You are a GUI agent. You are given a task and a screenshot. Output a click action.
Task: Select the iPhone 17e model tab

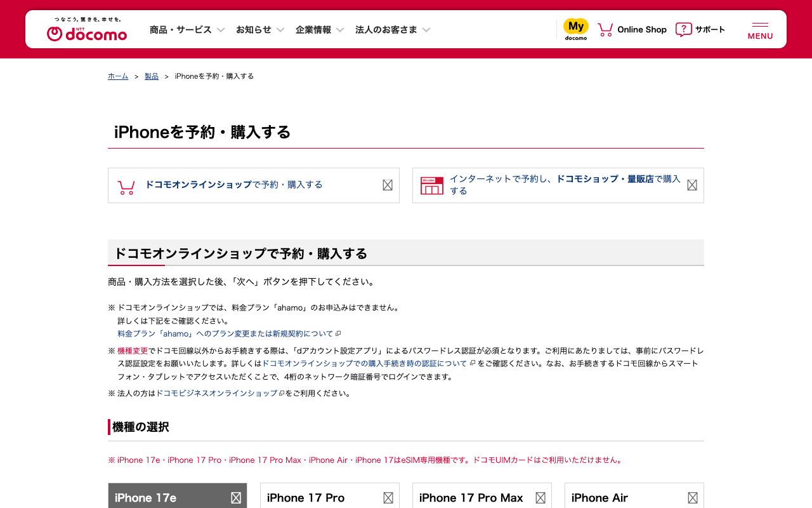(178, 496)
